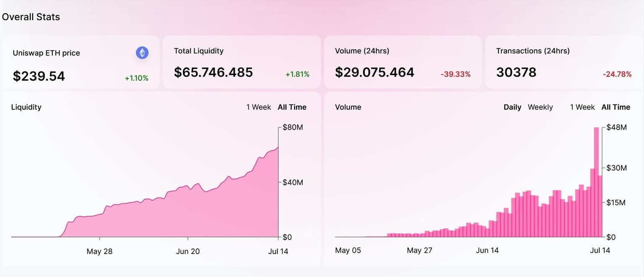Click the -39.33% volume change indicator
Viewport: 644px width, 277px height.
click(455, 74)
